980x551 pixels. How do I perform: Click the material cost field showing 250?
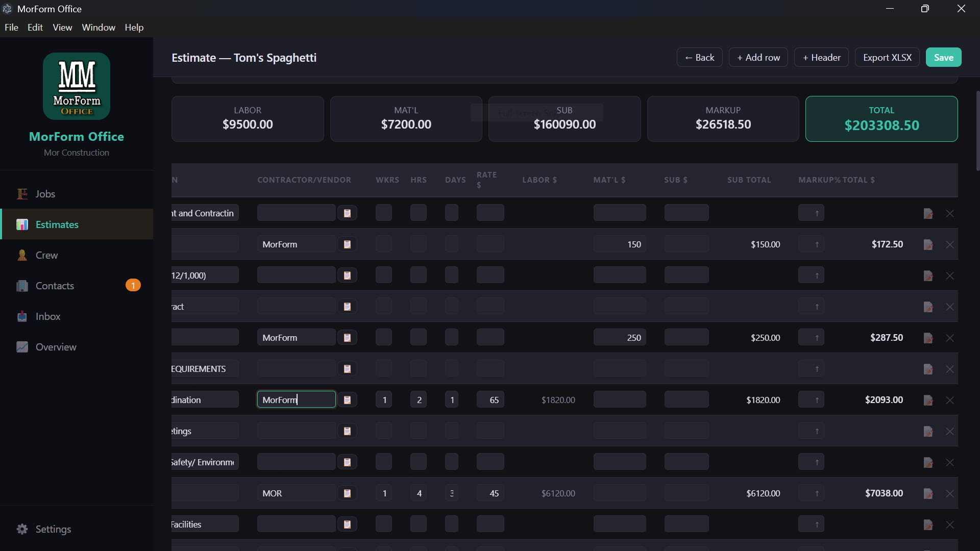click(620, 338)
